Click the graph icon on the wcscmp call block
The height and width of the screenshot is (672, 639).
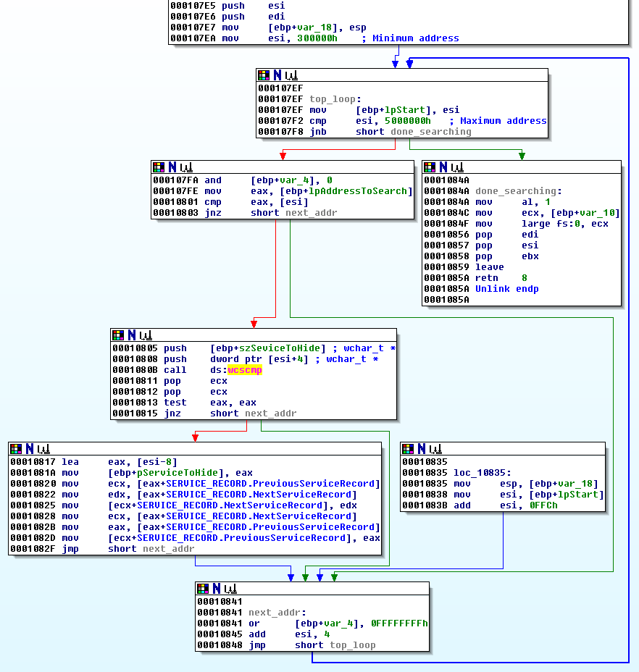coord(146,335)
